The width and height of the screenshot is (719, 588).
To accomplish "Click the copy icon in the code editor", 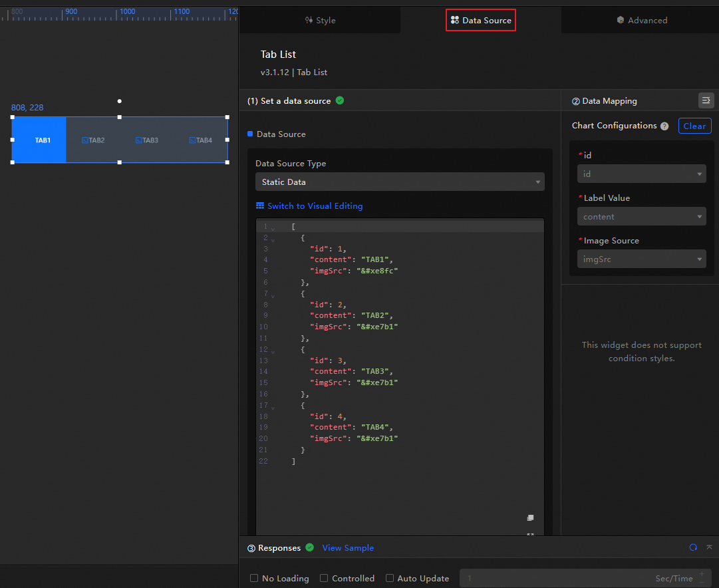I will pos(530,517).
